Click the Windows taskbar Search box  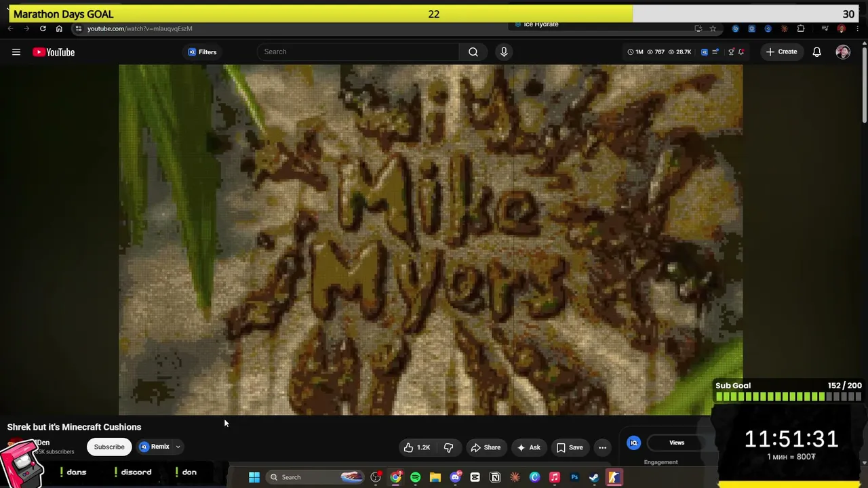(x=316, y=477)
